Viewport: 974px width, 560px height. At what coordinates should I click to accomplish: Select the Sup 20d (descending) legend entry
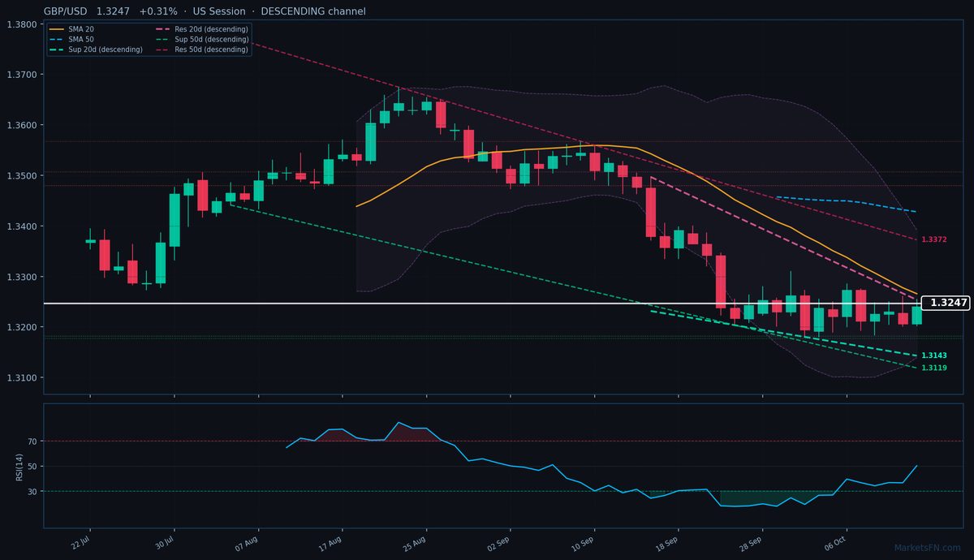click(97, 50)
